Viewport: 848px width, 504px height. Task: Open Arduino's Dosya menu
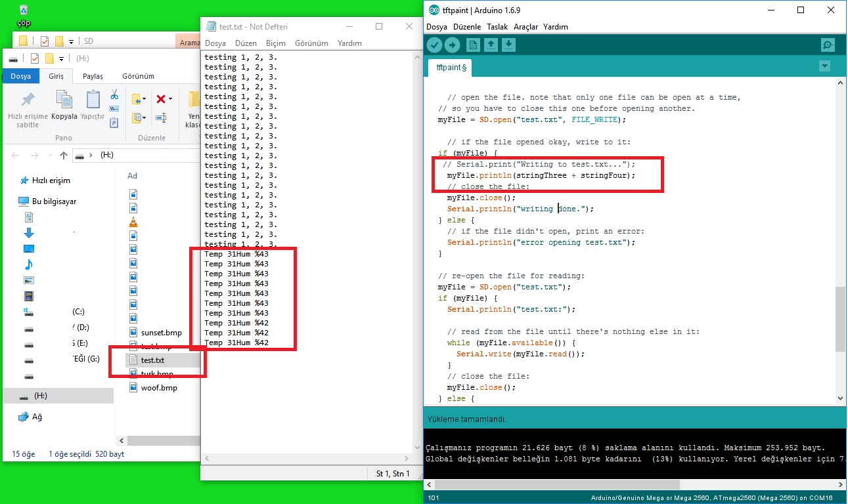pyautogui.click(x=437, y=27)
